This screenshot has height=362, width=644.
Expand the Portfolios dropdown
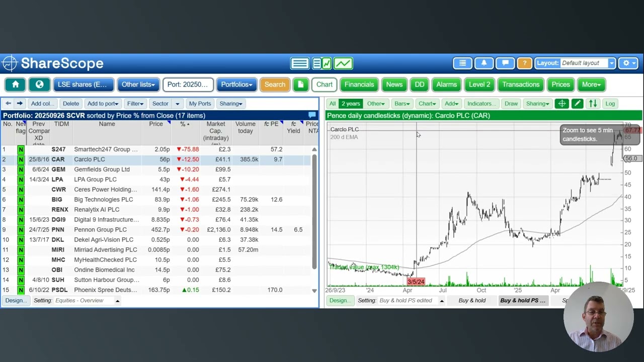tap(236, 84)
